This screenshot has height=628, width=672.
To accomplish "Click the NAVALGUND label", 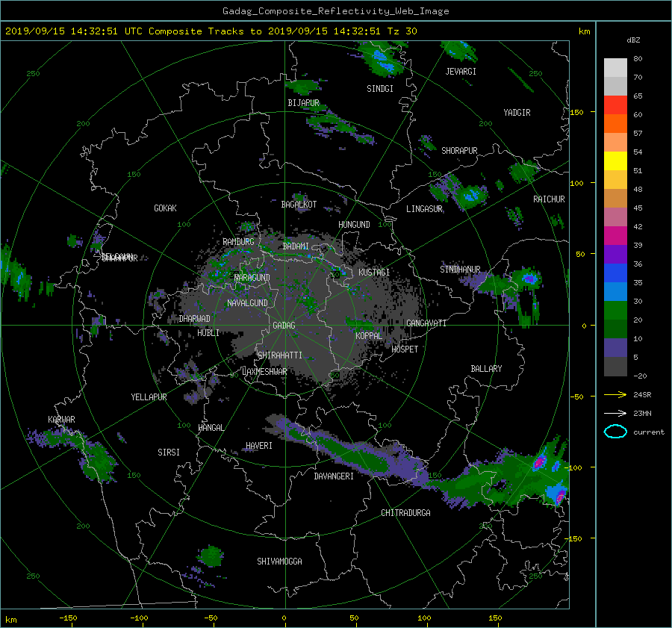I will (x=247, y=303).
